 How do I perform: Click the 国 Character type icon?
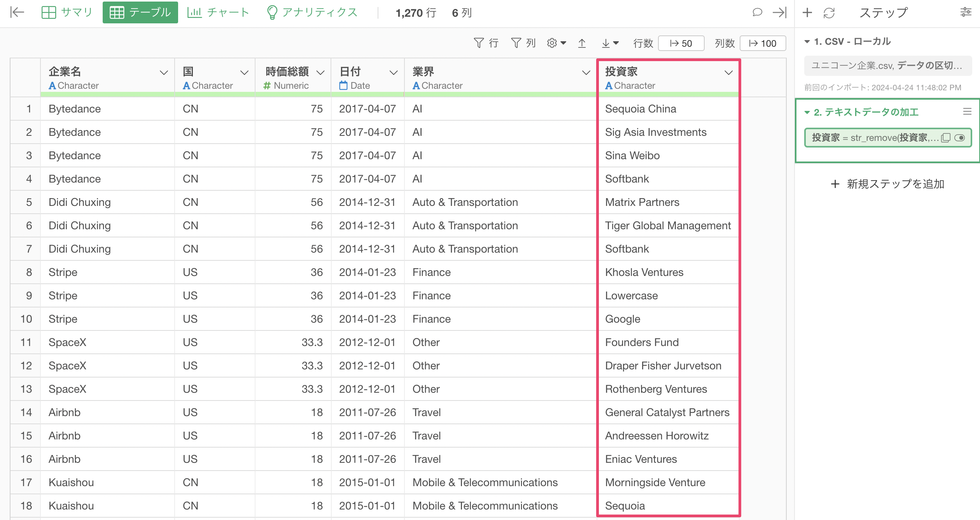(186, 86)
